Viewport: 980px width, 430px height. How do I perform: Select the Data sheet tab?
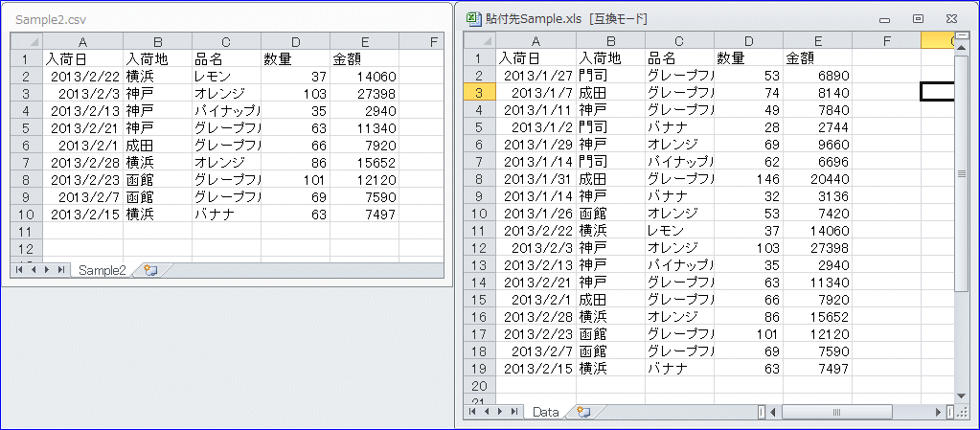click(545, 411)
